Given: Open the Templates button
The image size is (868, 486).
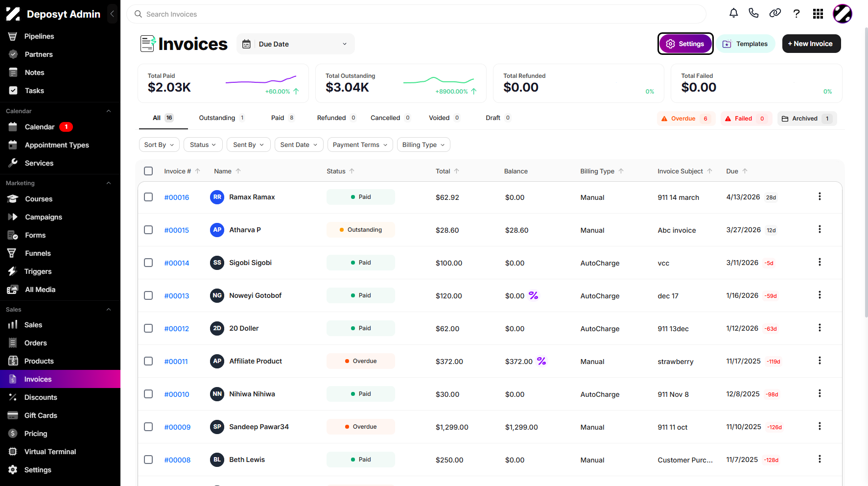Looking at the screenshot, I should coord(746,44).
